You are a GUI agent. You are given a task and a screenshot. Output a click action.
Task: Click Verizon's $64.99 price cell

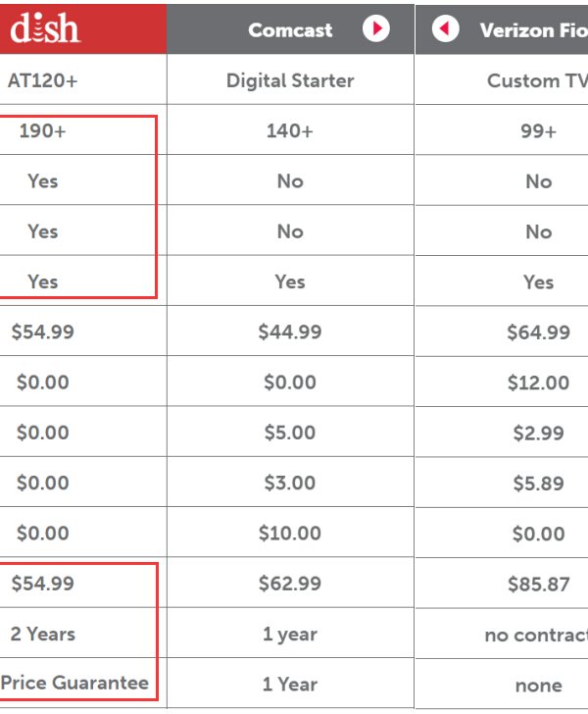click(x=538, y=331)
